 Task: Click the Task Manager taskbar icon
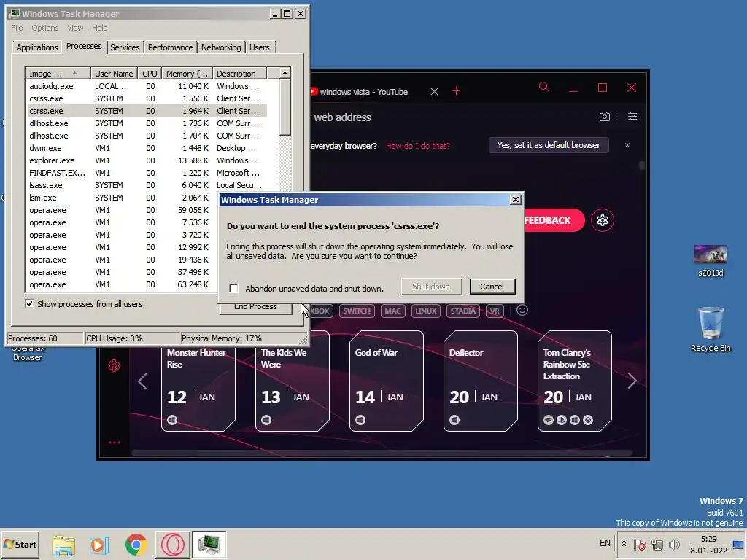click(209, 545)
